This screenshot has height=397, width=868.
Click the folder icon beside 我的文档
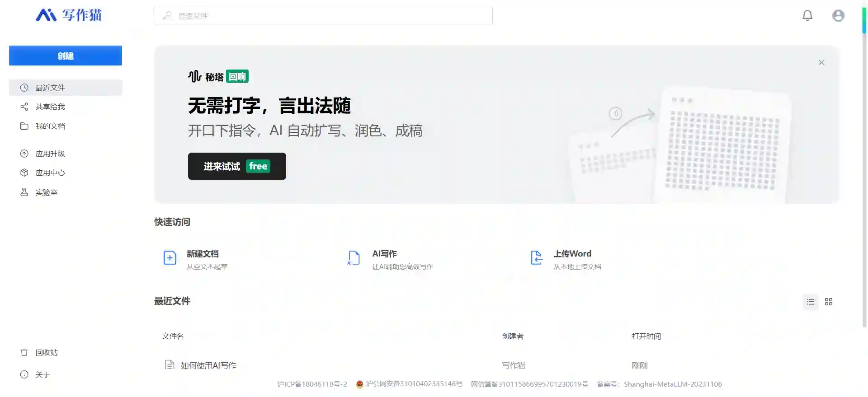point(24,126)
